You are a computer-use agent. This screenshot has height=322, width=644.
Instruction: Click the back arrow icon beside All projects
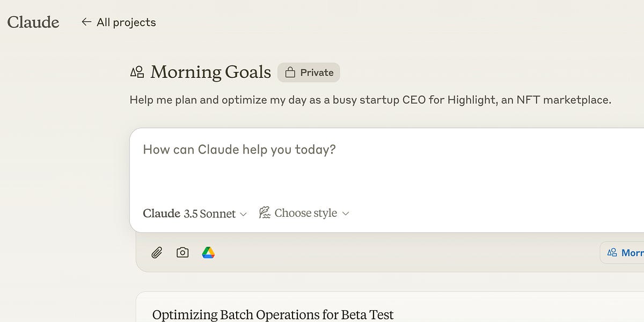[86, 22]
